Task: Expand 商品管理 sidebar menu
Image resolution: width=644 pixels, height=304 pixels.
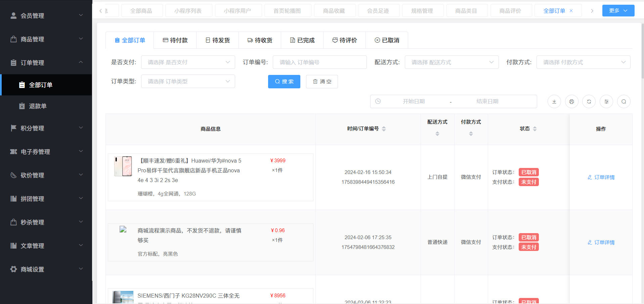Action: 46,39
